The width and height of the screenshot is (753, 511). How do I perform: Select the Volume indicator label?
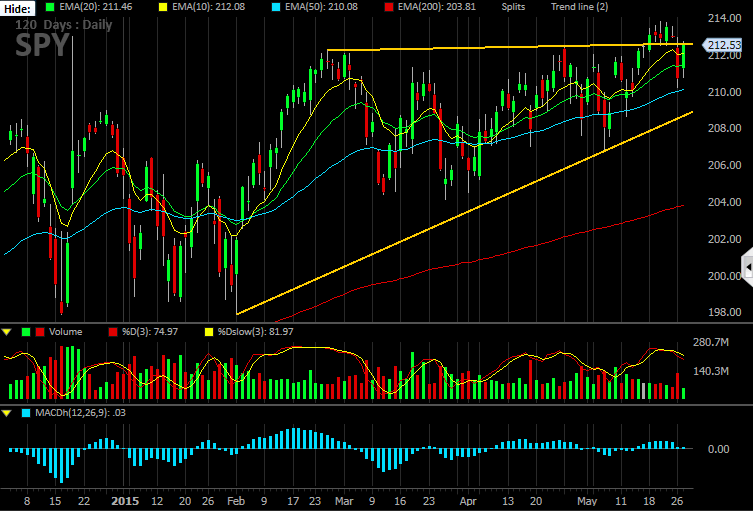[x=65, y=332]
